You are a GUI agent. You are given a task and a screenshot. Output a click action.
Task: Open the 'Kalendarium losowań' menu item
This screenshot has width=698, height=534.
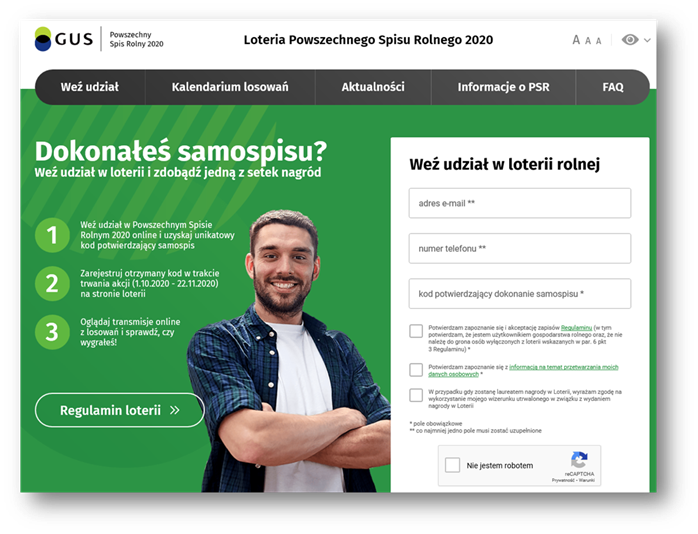pos(230,87)
